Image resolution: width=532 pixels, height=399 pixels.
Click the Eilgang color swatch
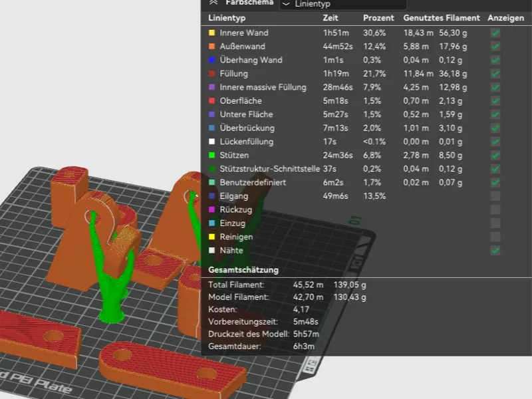click(211, 196)
